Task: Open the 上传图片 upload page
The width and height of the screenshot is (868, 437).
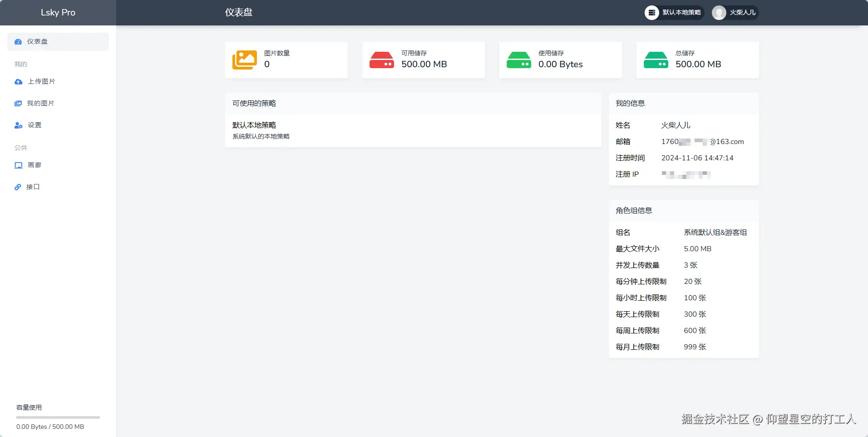Action: pyautogui.click(x=58, y=82)
